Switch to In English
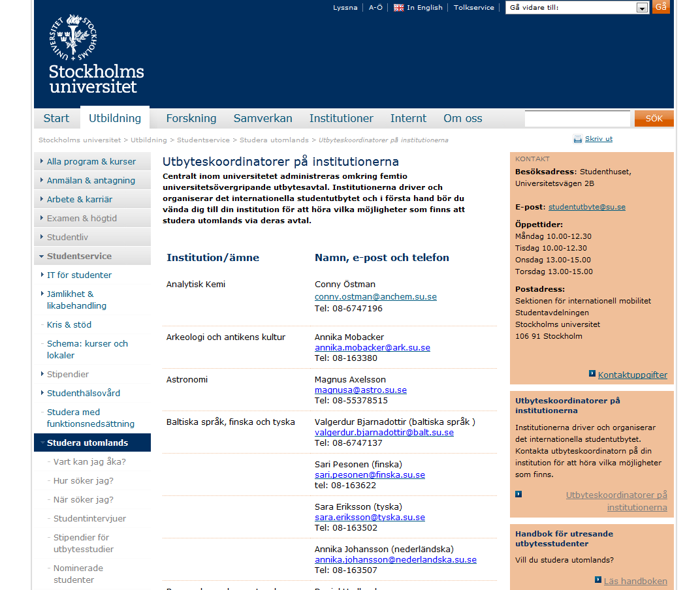Screen dimensions: 700x590 click(x=424, y=8)
